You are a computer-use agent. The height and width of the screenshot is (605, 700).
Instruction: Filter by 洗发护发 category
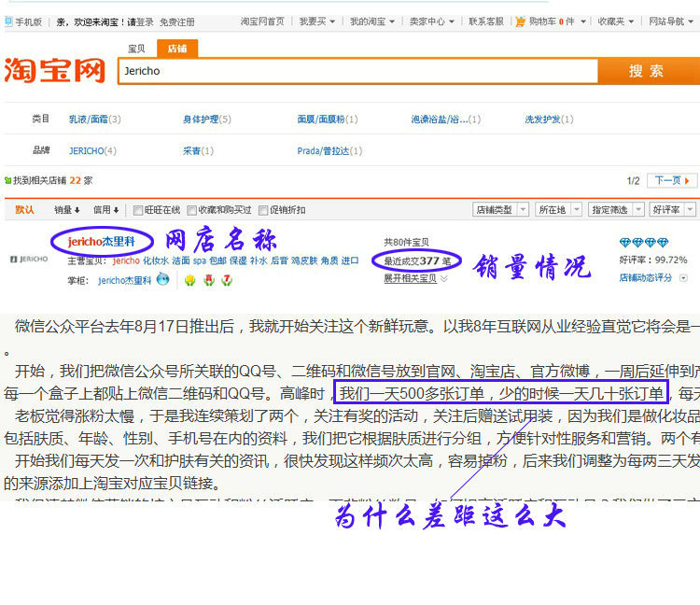tap(549, 120)
